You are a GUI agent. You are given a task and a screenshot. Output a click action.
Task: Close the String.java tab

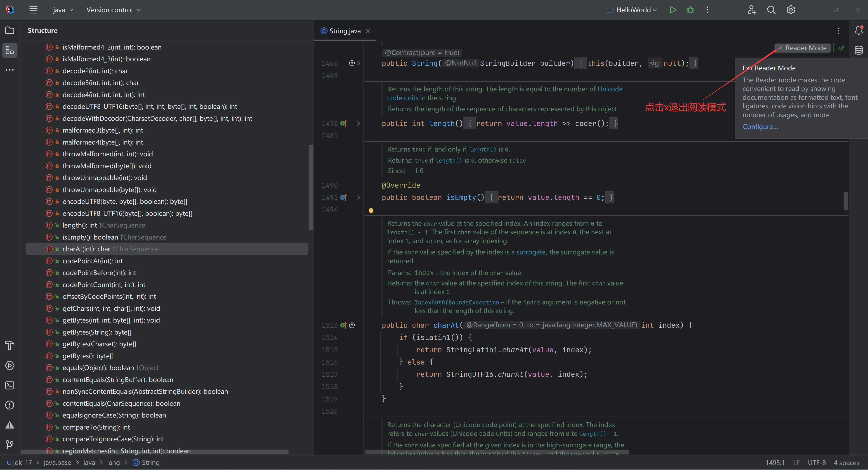tap(368, 31)
